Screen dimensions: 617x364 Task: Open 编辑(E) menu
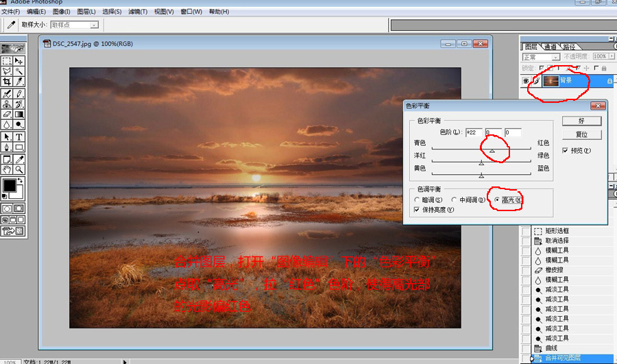tap(36, 12)
